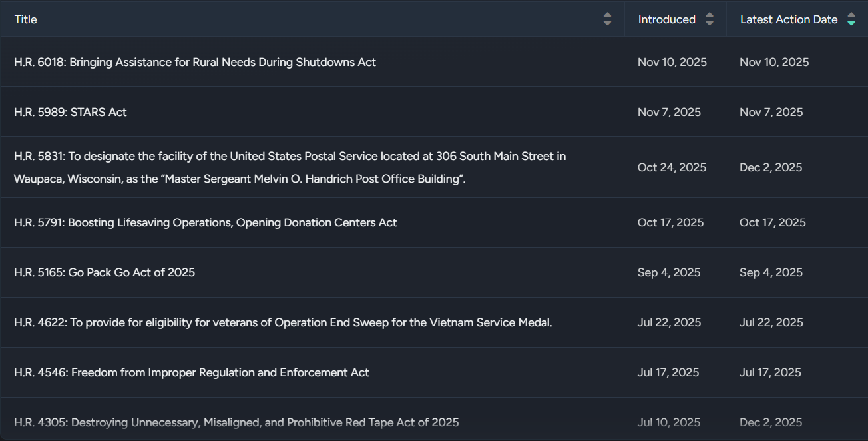Click the Oct 24, 2025 introduced date cell
The width and height of the screenshot is (868, 441).
(672, 167)
